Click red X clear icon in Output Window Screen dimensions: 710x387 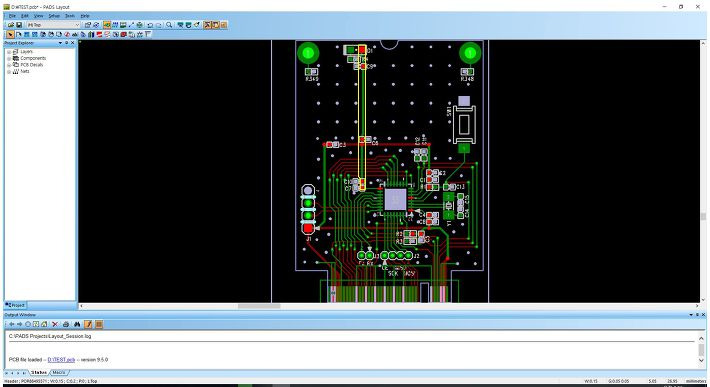pyautogui.click(x=55, y=324)
